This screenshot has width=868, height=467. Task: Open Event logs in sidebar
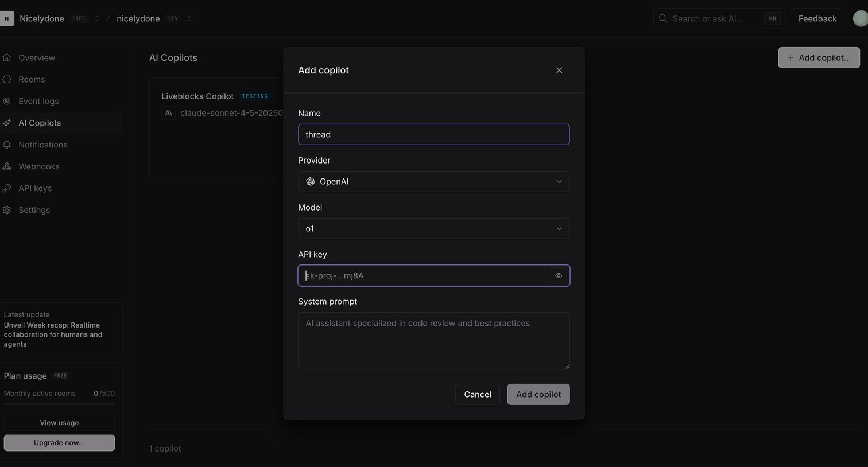(61, 101)
